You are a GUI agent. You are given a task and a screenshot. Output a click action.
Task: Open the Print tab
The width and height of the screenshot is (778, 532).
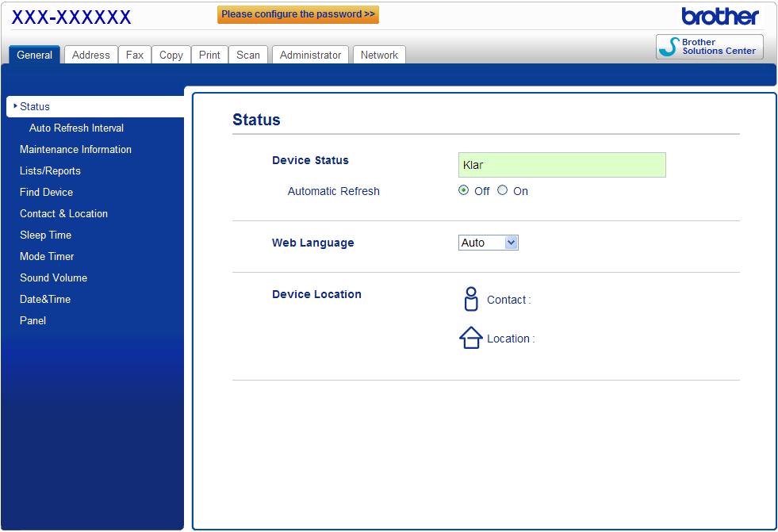point(209,55)
